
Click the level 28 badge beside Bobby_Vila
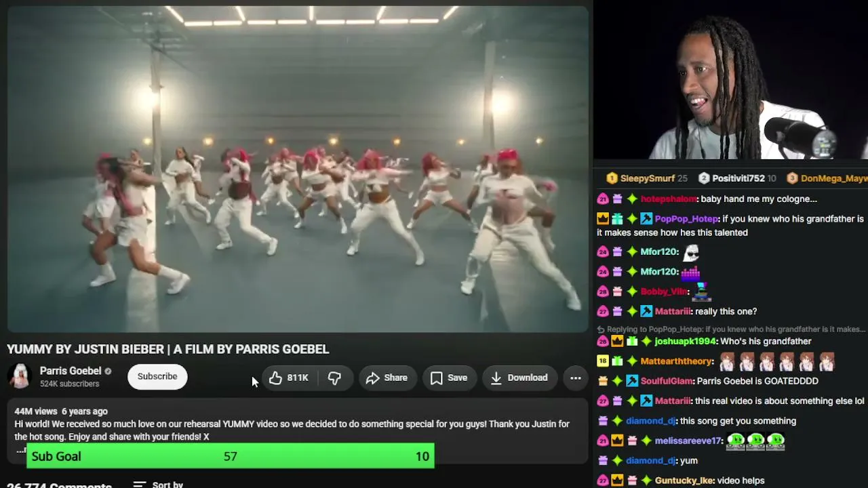click(602, 291)
